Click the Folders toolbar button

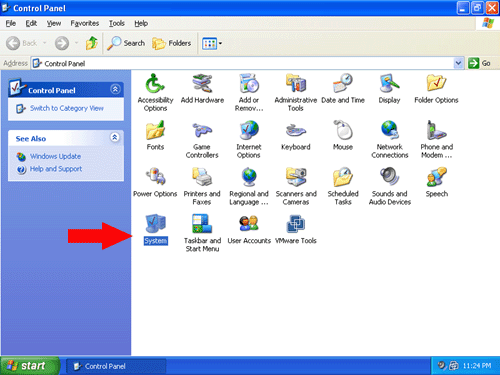[172, 43]
